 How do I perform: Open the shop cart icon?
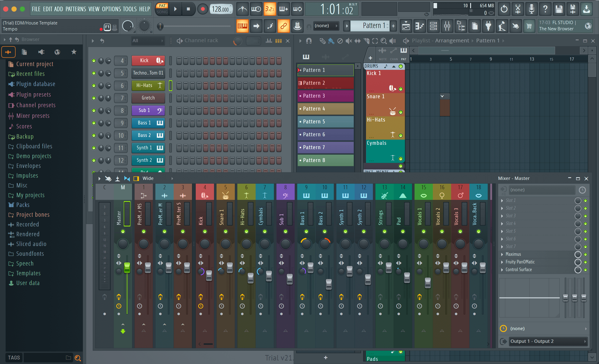coord(529,26)
